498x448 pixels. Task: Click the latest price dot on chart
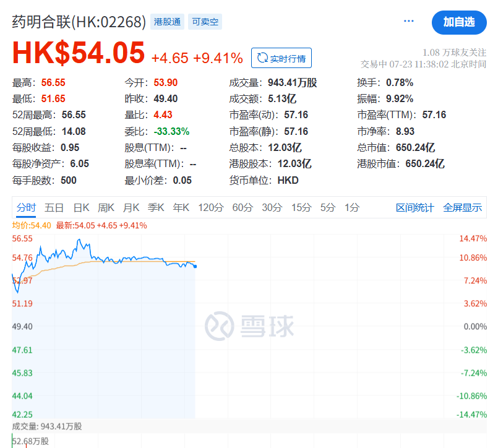click(195, 266)
